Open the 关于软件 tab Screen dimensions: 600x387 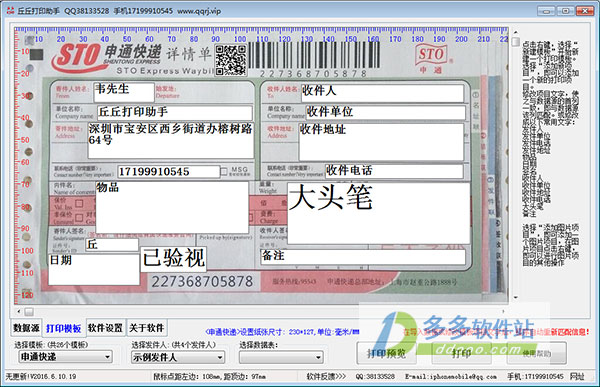point(147,328)
